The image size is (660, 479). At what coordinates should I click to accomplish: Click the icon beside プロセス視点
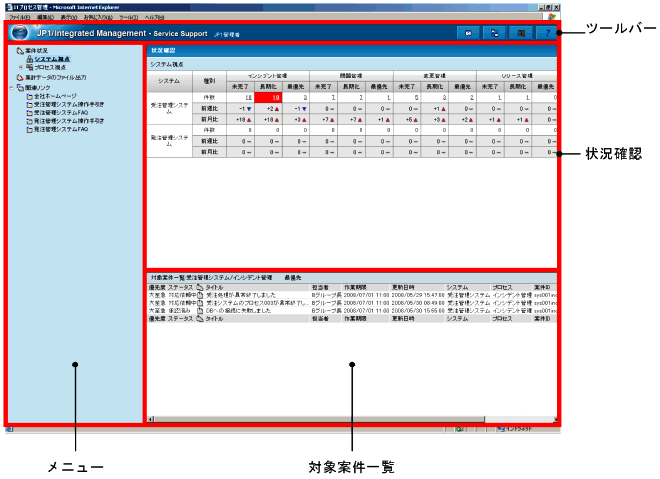(29, 67)
